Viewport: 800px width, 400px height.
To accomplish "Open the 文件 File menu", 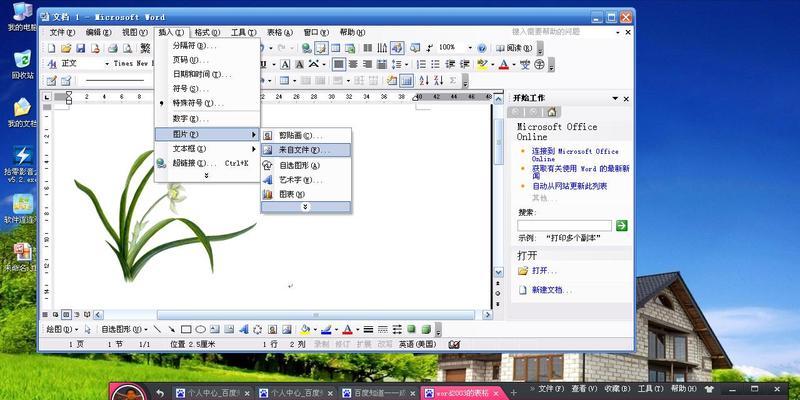I will 62,32.
